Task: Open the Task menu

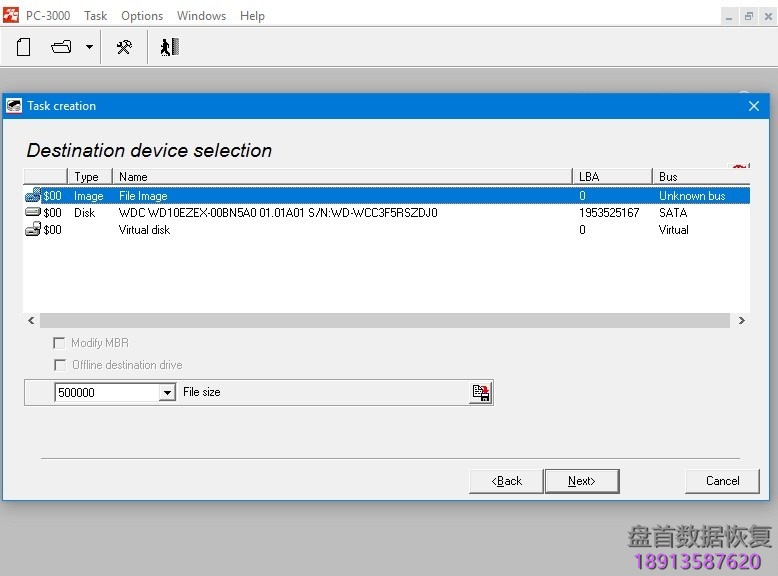Action: [95, 16]
